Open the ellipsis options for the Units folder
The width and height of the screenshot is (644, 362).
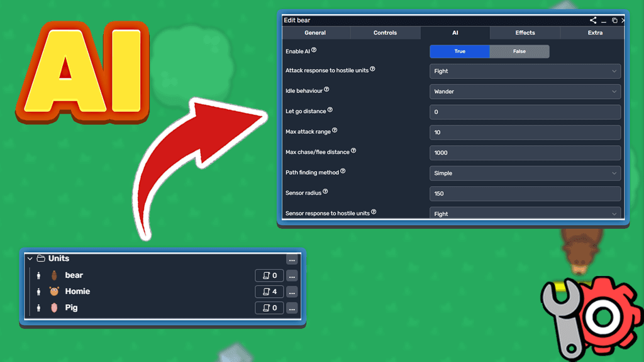[291, 259]
